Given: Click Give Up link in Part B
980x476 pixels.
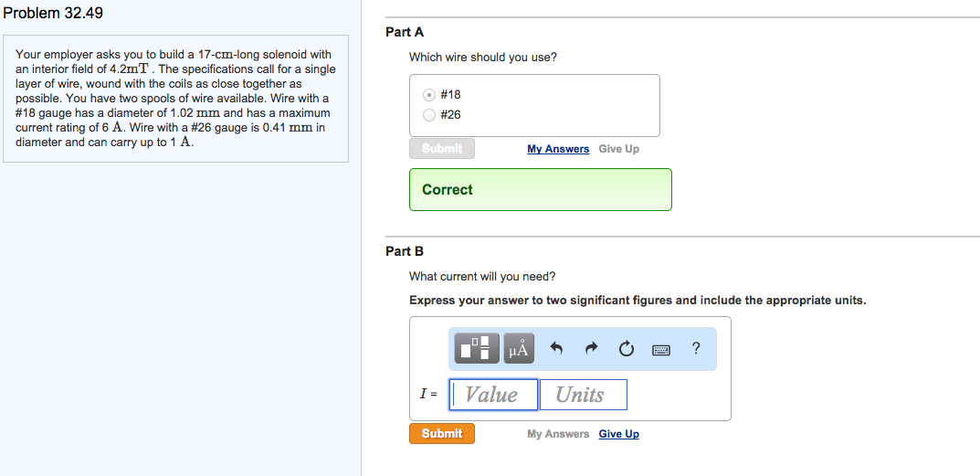Looking at the screenshot, I should click(x=618, y=434).
